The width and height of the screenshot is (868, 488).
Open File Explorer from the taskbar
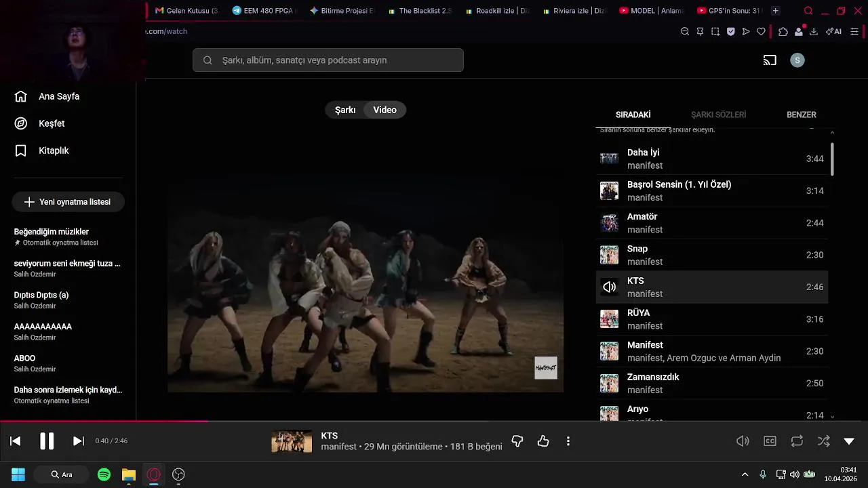129,474
